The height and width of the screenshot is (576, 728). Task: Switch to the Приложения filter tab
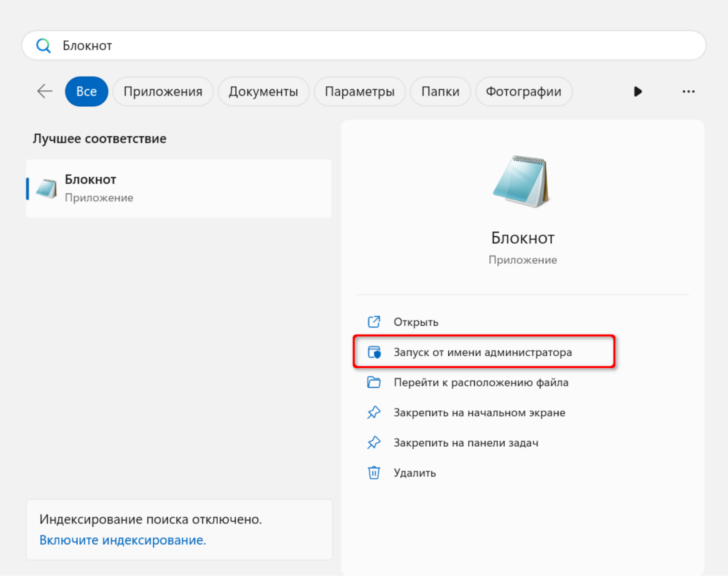[x=163, y=91]
